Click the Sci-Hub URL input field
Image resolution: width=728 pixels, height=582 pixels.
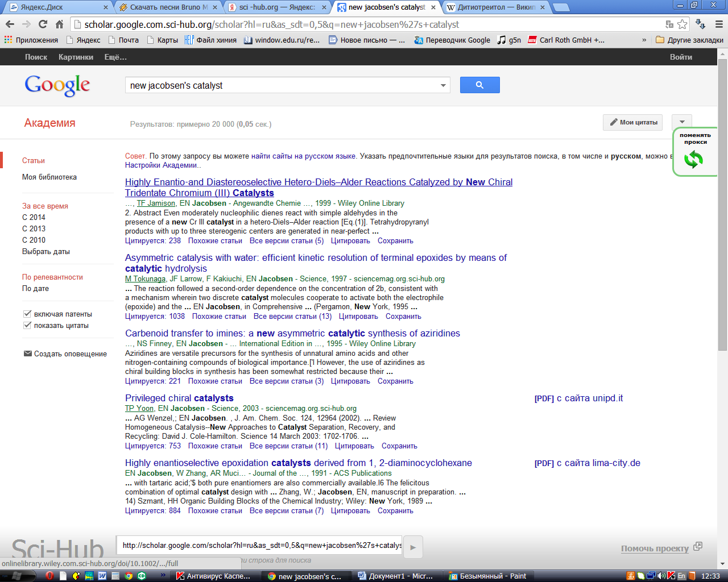click(x=259, y=545)
